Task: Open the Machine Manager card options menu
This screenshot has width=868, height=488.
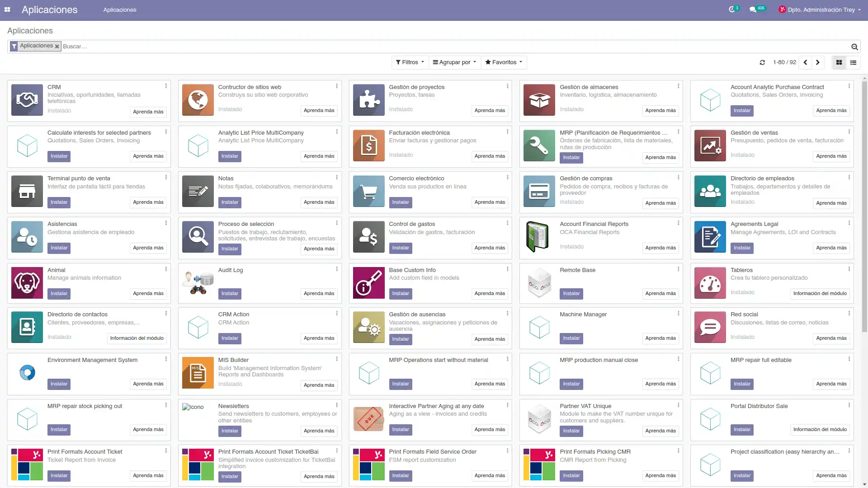Action: (x=678, y=313)
